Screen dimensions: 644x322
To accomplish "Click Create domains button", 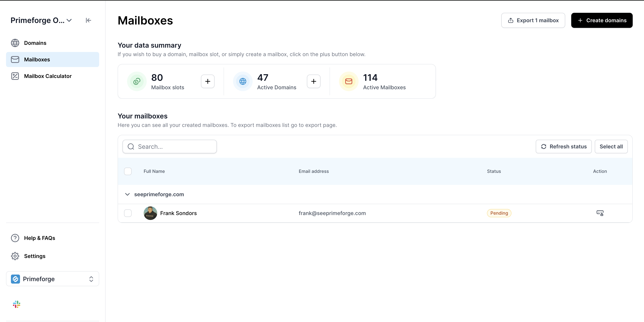I will [602, 20].
